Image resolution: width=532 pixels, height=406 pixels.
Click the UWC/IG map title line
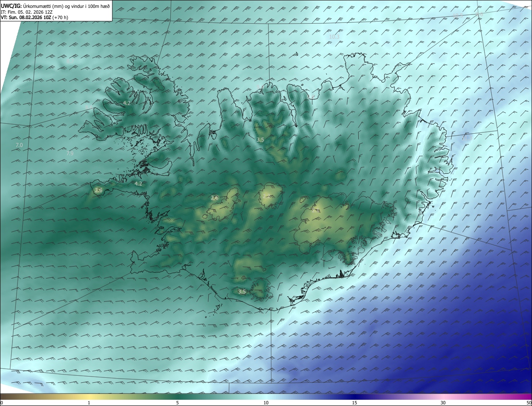(55, 6)
